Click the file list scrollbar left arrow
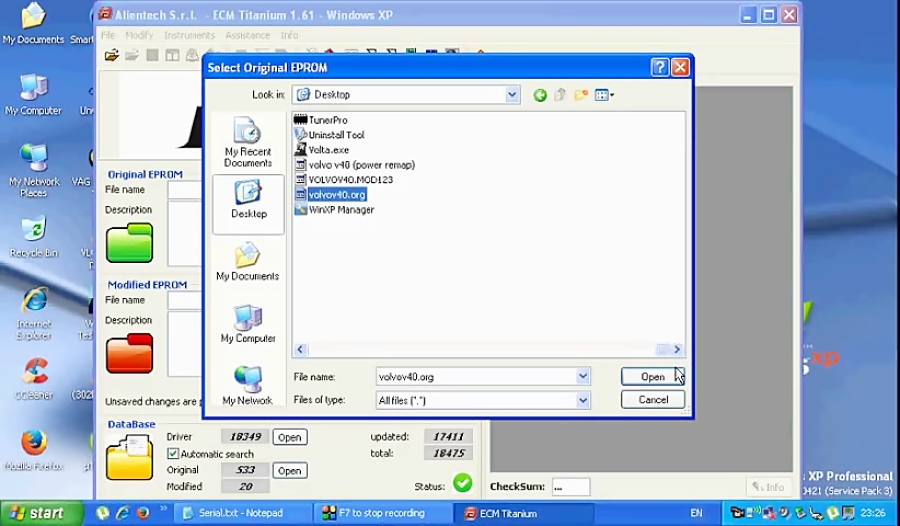The image size is (900, 526). click(300, 349)
